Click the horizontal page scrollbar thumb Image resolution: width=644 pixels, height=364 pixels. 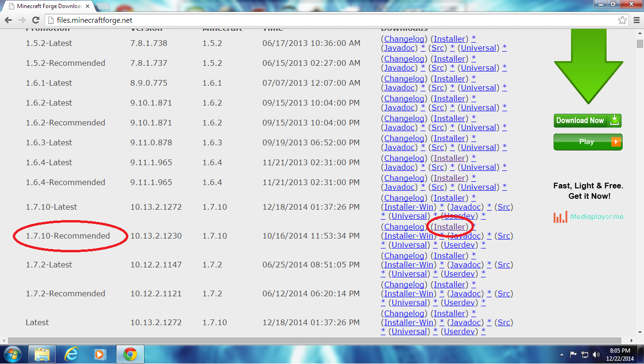pos(314,340)
